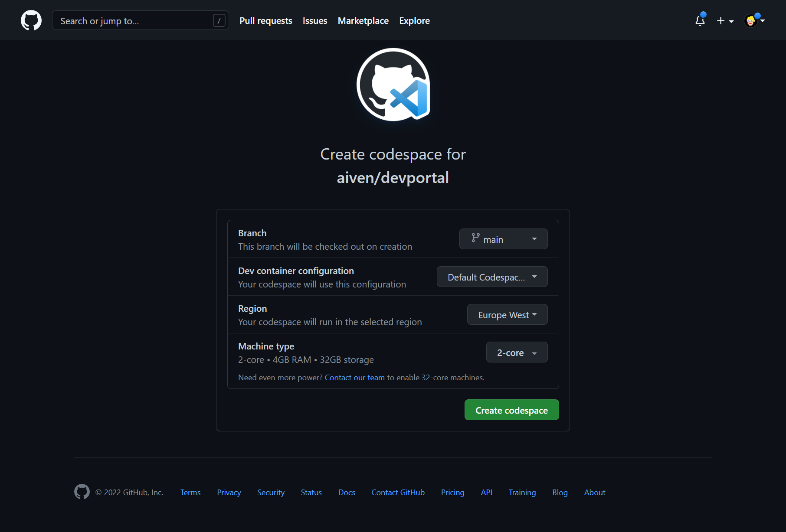View GitHub Status from the footer
The height and width of the screenshot is (532, 786).
pos(311,492)
